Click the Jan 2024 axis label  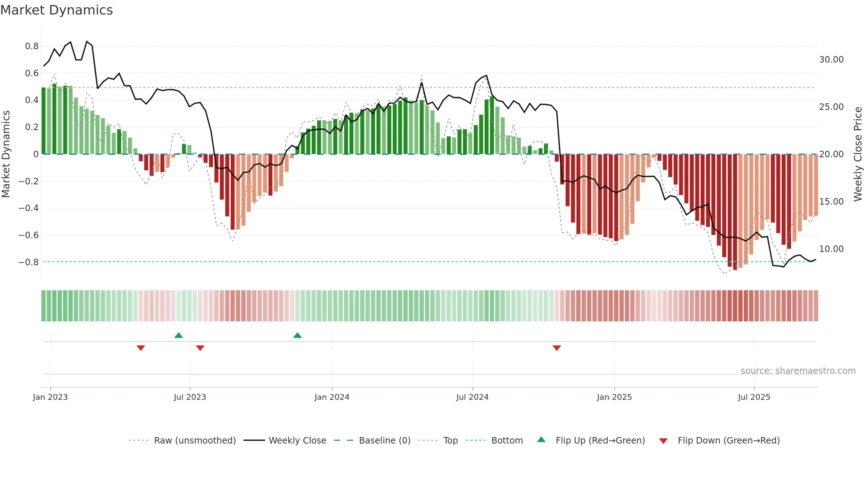click(332, 397)
